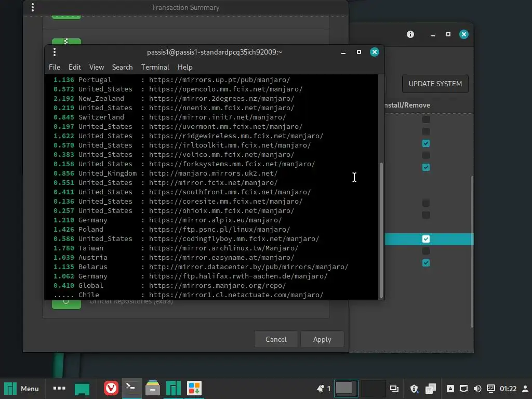Click the terminal's vertical scrollbar handle
Viewport: 532px width, 399px height.
381,230
